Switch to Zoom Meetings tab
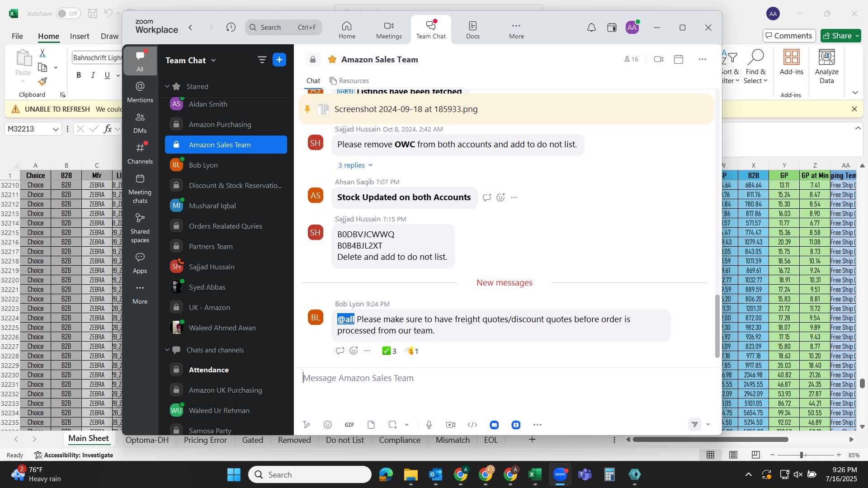 point(389,30)
